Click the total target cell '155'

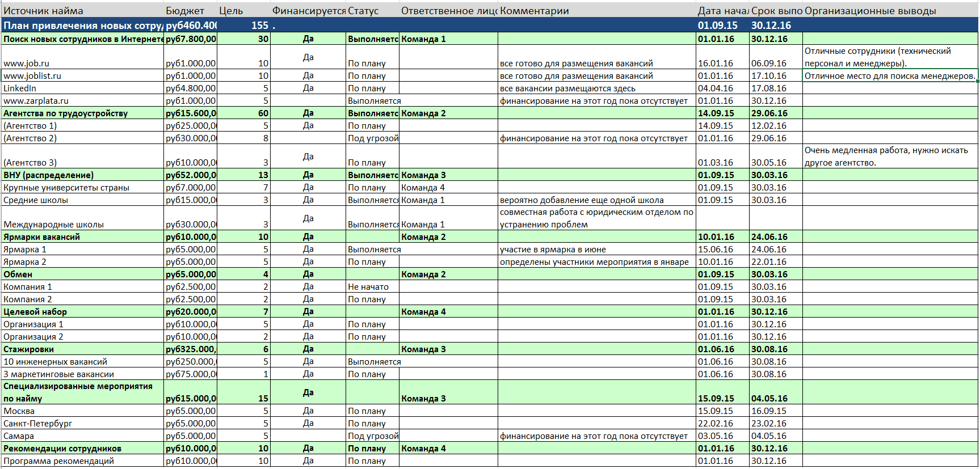pyautogui.click(x=243, y=26)
